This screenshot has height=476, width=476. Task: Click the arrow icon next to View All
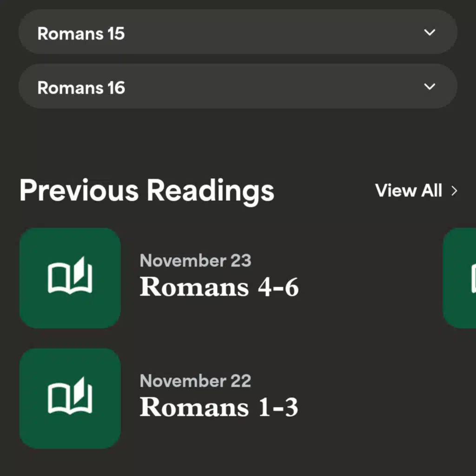click(x=454, y=191)
